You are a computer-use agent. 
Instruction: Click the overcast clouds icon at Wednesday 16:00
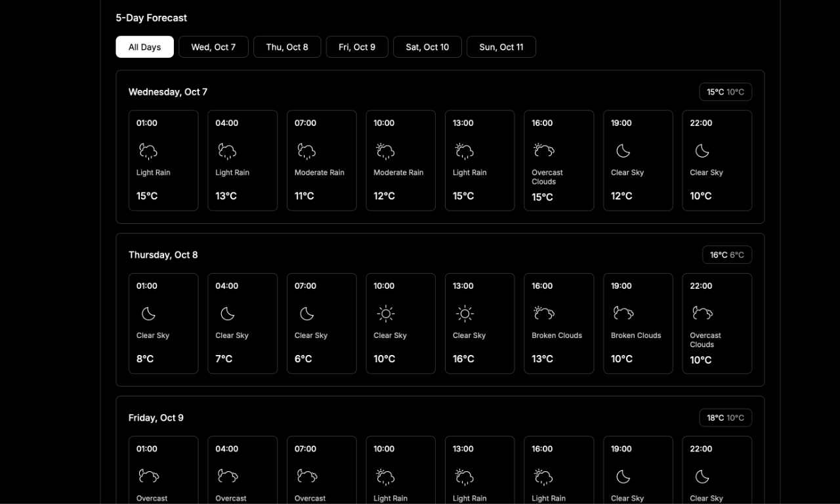click(x=544, y=150)
